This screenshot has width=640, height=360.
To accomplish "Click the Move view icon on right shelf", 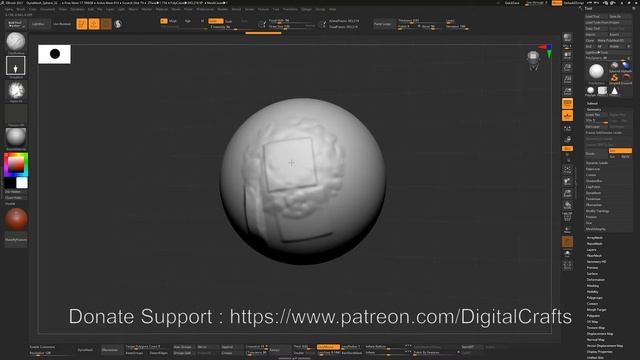I will 567,182.
